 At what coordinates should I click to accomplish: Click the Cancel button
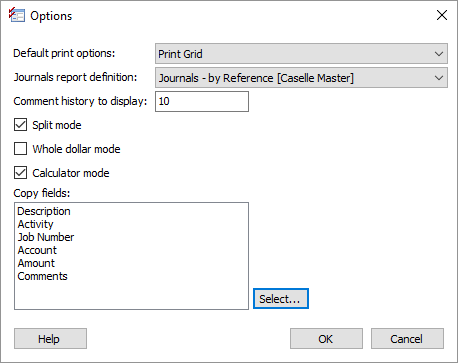(407, 339)
